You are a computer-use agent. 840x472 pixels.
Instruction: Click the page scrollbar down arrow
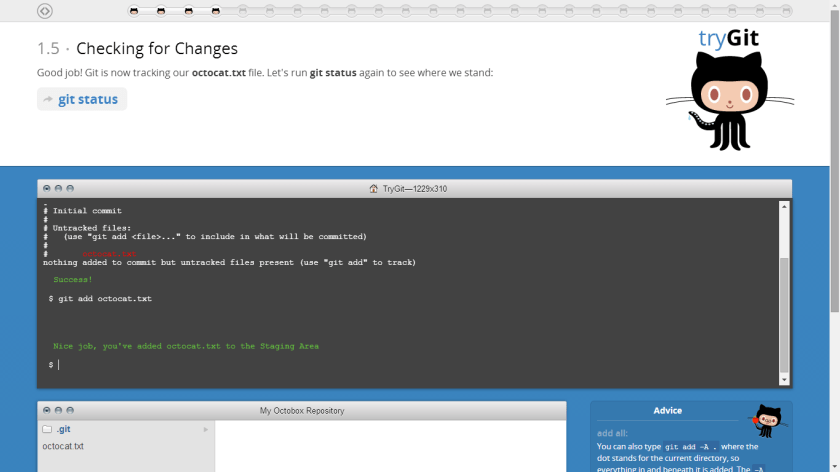click(x=835, y=468)
